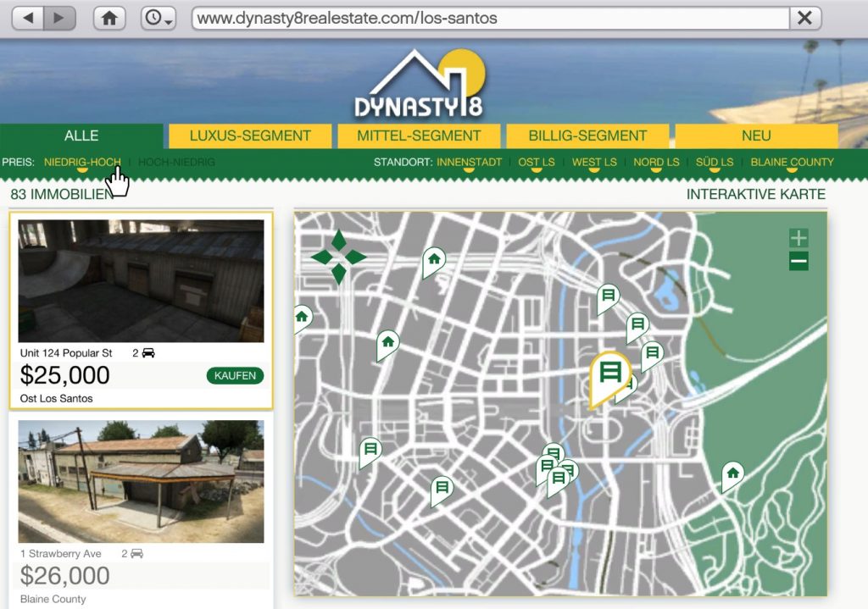The width and height of the screenshot is (868, 609).
Task: Click the $26,000 price text
Action: [64, 576]
